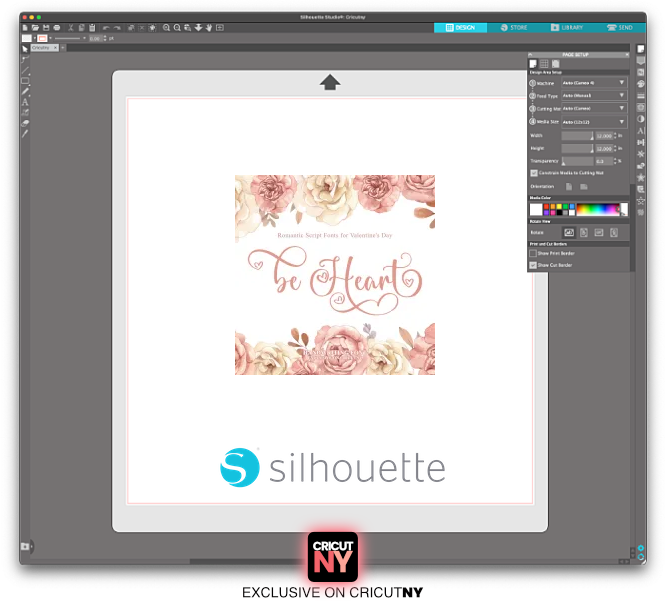The image size is (665, 604).
Task: Select the Text tool
Action: coord(25,102)
